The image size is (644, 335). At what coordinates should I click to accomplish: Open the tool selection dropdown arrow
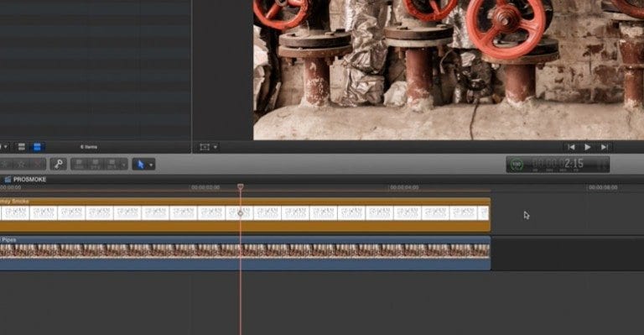tap(151, 165)
